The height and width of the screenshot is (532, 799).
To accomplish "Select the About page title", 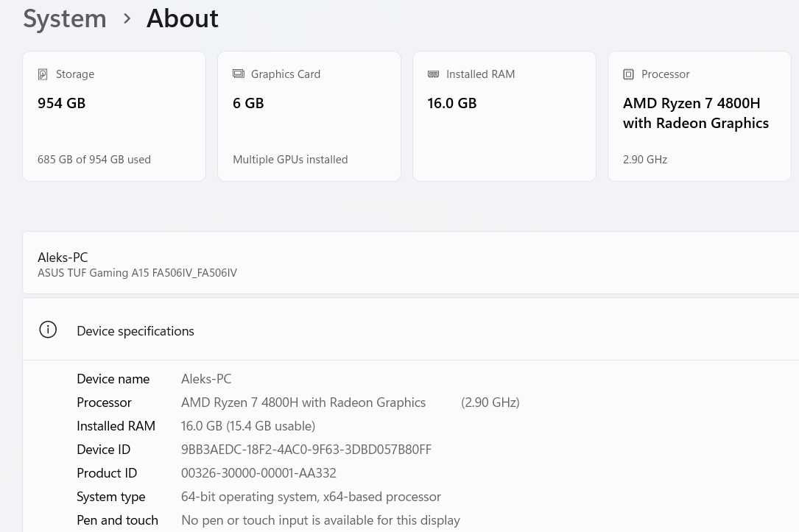I will [183, 19].
